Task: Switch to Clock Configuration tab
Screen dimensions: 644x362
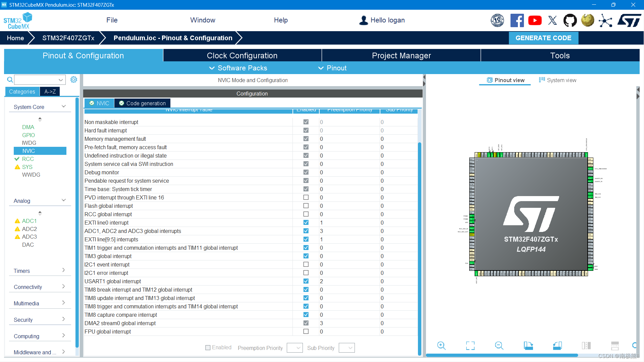Action: (x=242, y=56)
